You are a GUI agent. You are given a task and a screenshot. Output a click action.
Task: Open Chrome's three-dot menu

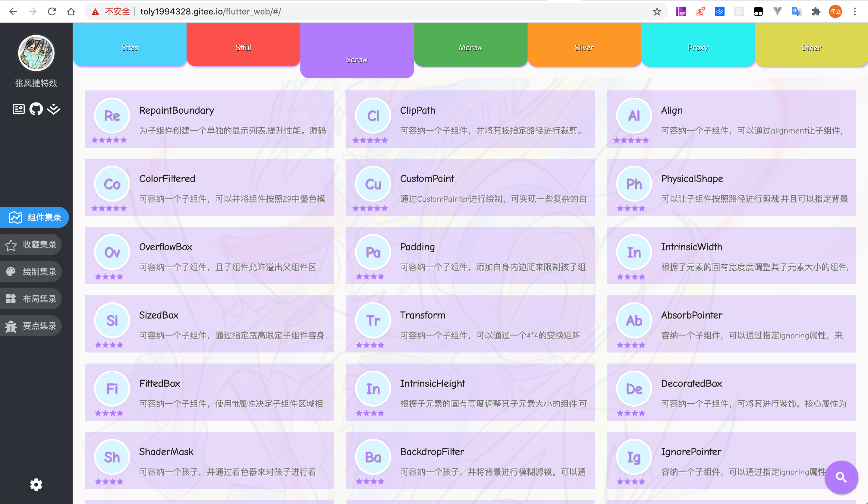854,12
